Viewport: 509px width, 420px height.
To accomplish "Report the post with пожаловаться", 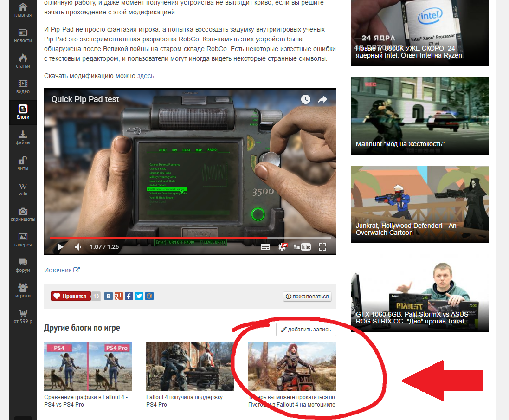I will [308, 297].
